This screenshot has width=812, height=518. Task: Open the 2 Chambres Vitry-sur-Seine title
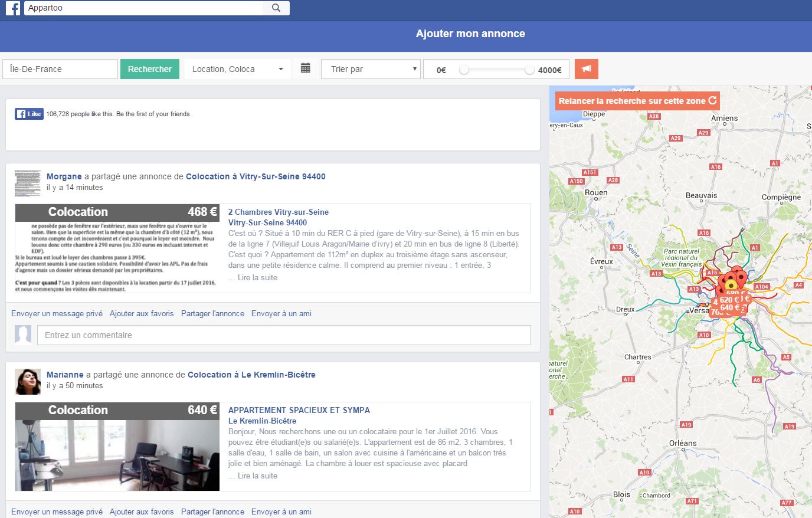click(279, 212)
